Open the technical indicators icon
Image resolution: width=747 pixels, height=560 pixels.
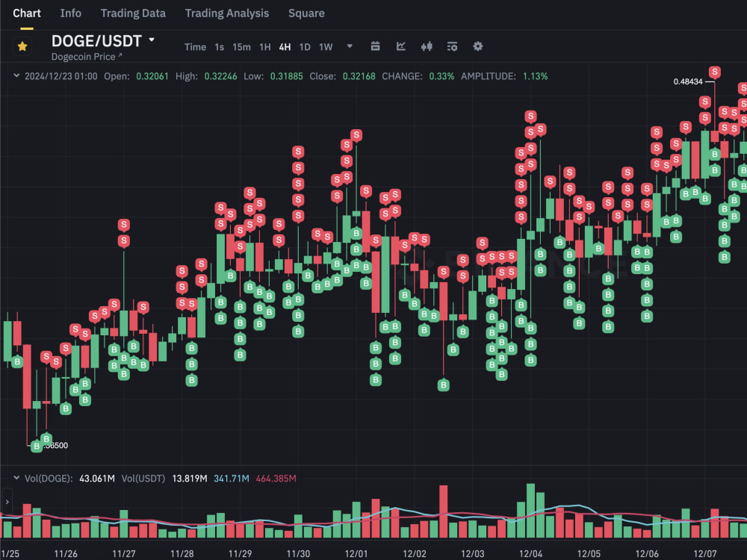click(x=401, y=46)
